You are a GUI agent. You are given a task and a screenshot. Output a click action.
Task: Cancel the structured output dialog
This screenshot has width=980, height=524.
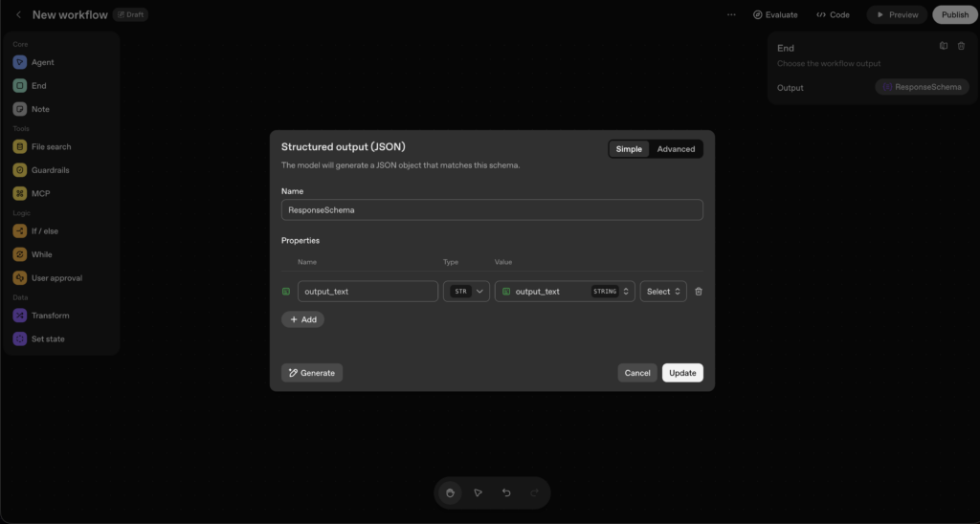[637, 373]
